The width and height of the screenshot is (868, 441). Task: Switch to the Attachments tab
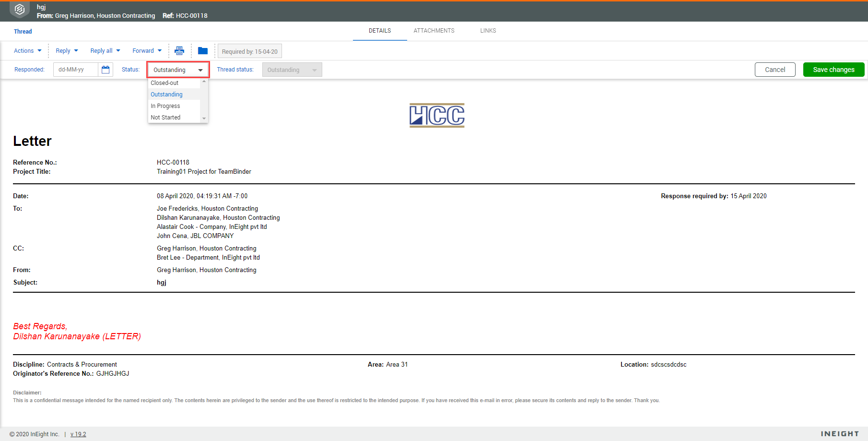(x=434, y=31)
